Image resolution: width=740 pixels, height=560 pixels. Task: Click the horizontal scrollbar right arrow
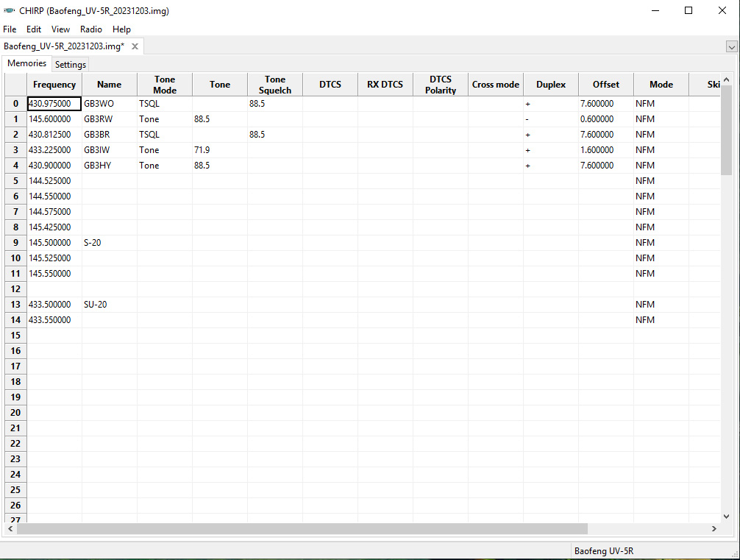coord(714,529)
